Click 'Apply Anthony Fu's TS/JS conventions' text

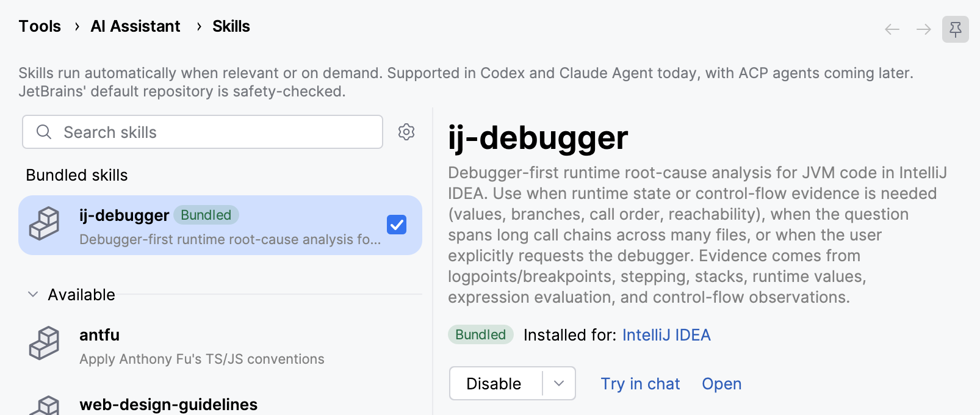click(202, 359)
